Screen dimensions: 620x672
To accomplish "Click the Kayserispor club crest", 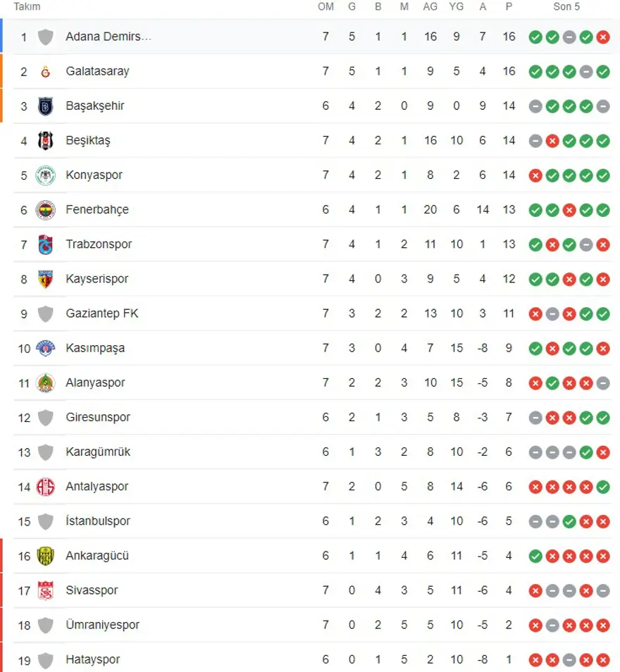I will pos(46,279).
